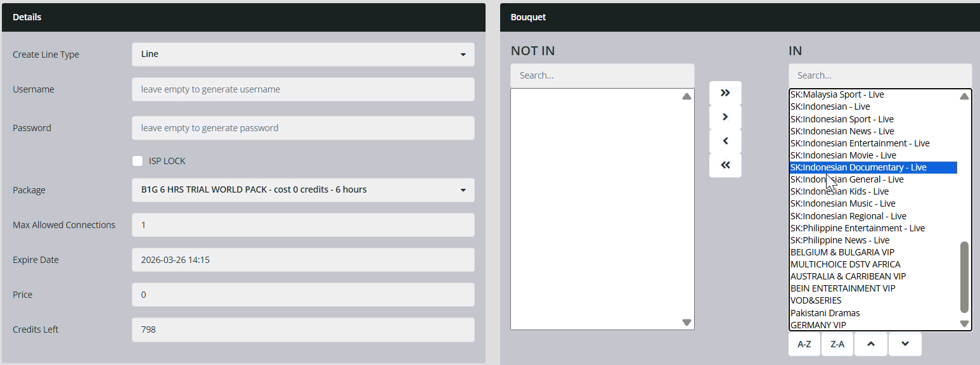Select SK:Philippine News - Live bouquet

[840, 240]
